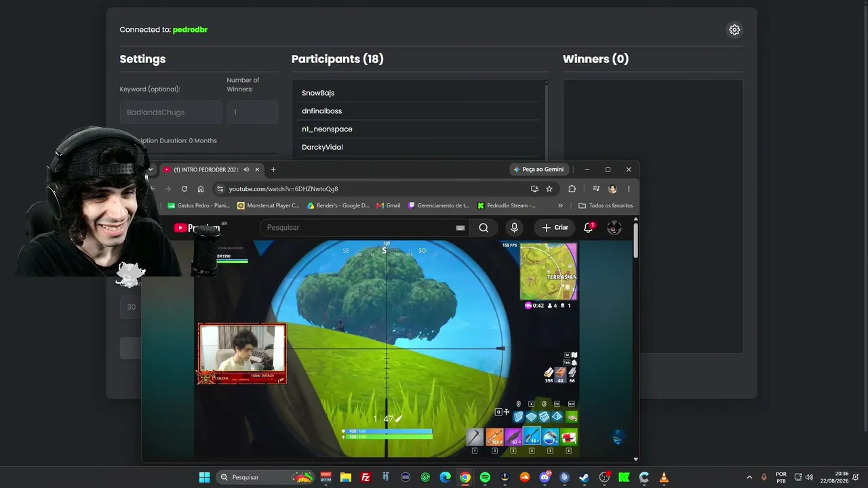868x488 pixels.
Task: Open the on-screen keyboard in YouTube search
Action: click(460, 228)
